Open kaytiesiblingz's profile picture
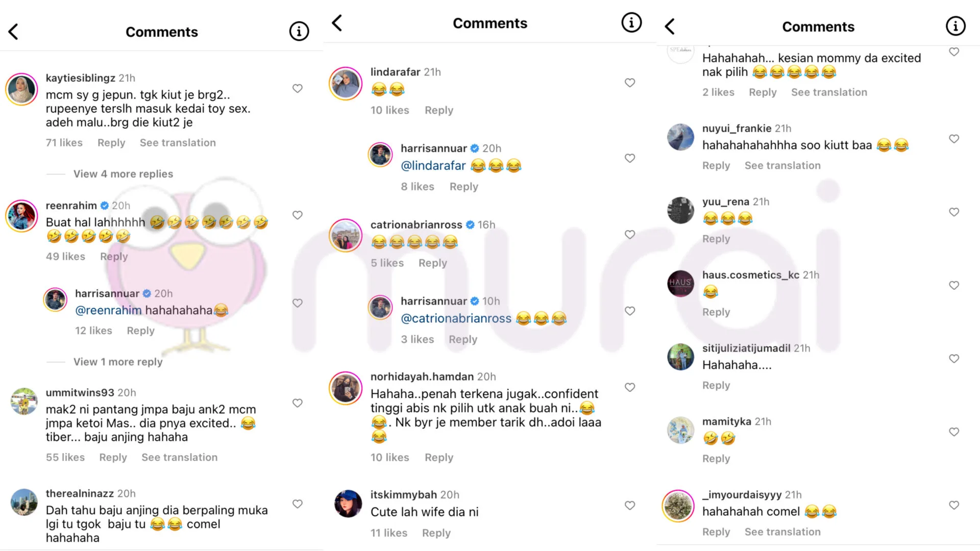 click(21, 89)
